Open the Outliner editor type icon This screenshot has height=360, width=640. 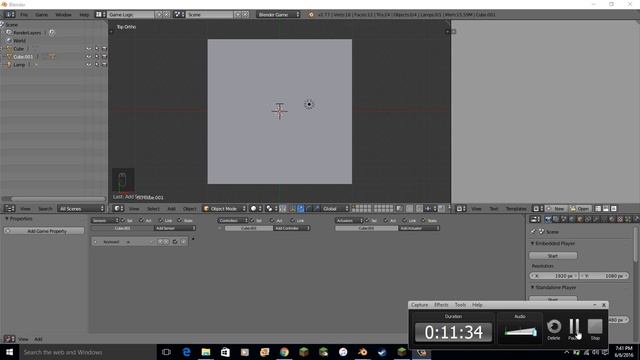coord(9,209)
